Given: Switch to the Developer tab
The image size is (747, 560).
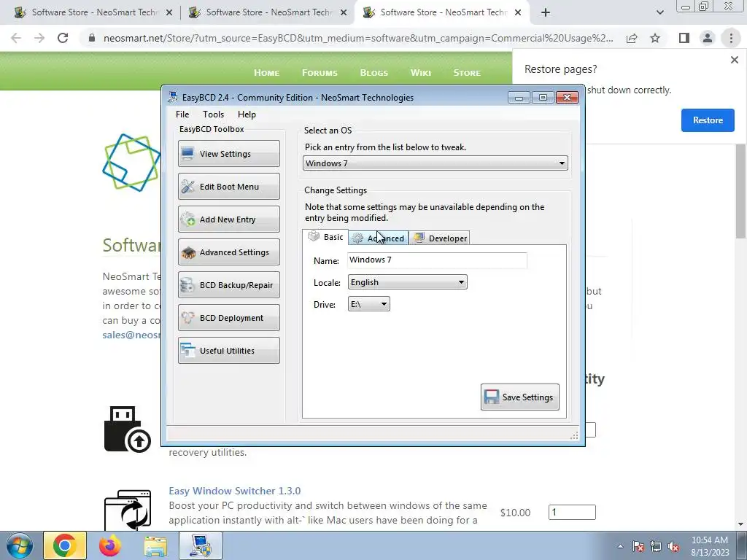Looking at the screenshot, I should (x=439, y=238).
